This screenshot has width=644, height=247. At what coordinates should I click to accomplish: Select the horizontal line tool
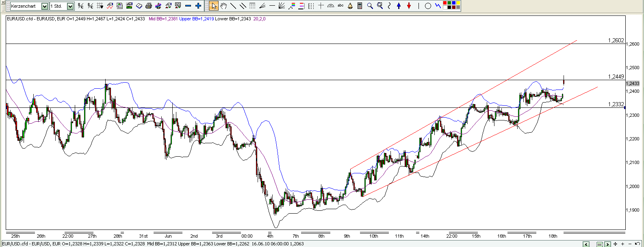272,6
